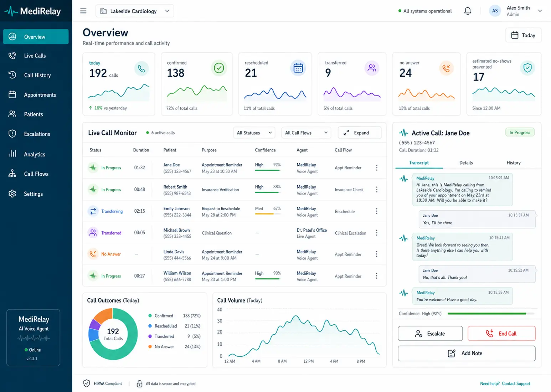
Task: Switch to the Details tab
Action: coord(466,163)
